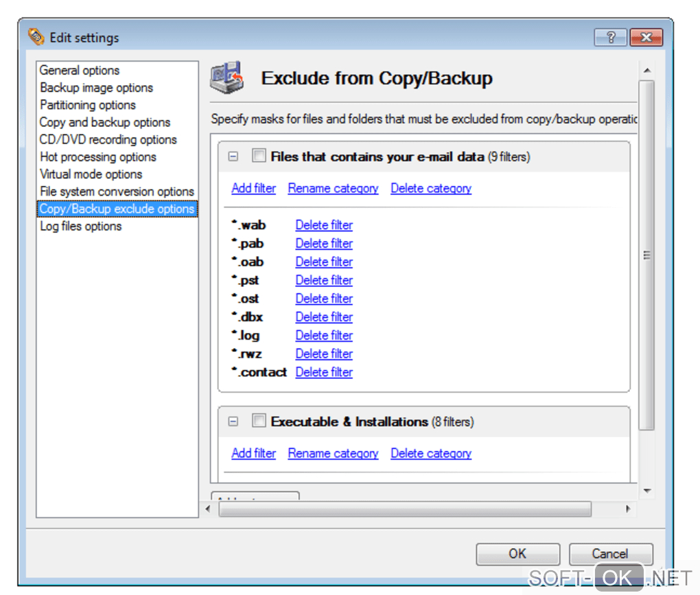
Task: Rename the Executable & Installations category
Action: click(x=333, y=454)
